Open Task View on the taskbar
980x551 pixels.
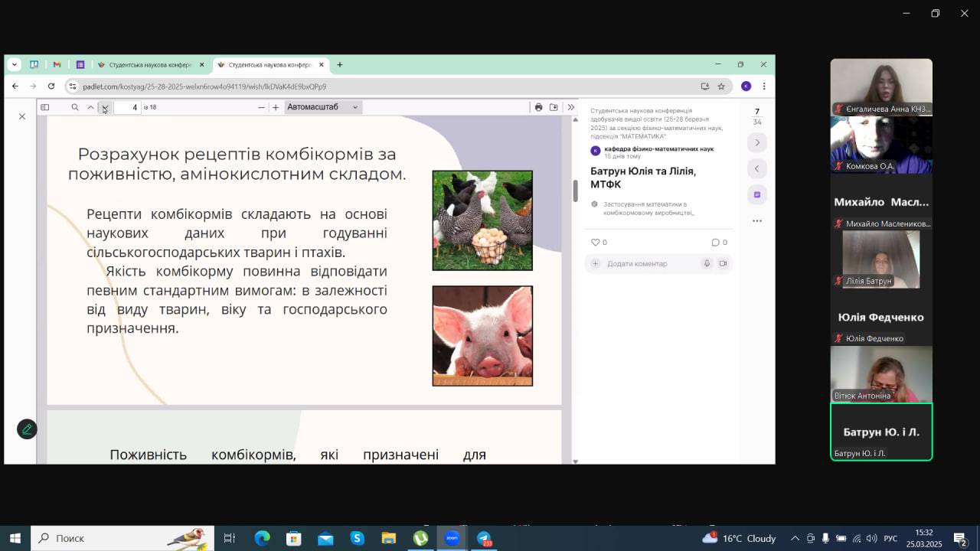(229, 538)
